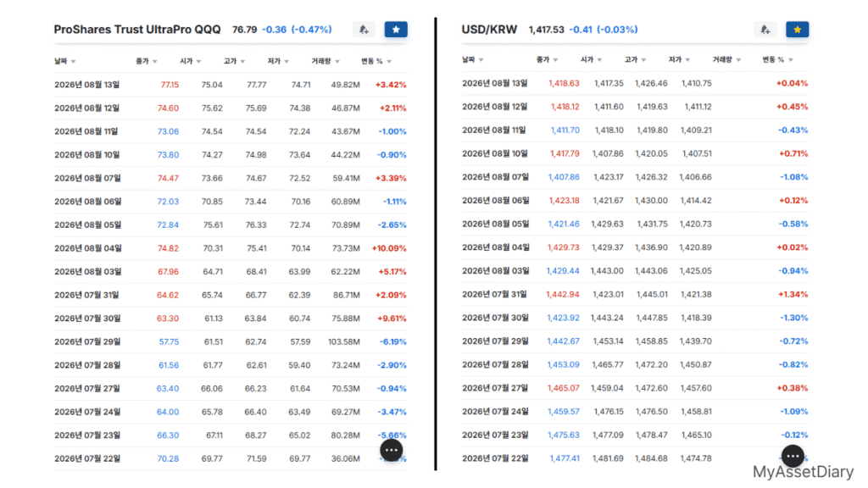Click QQQ change value -6.19%
This screenshot has width=868, height=488.
[393, 342]
